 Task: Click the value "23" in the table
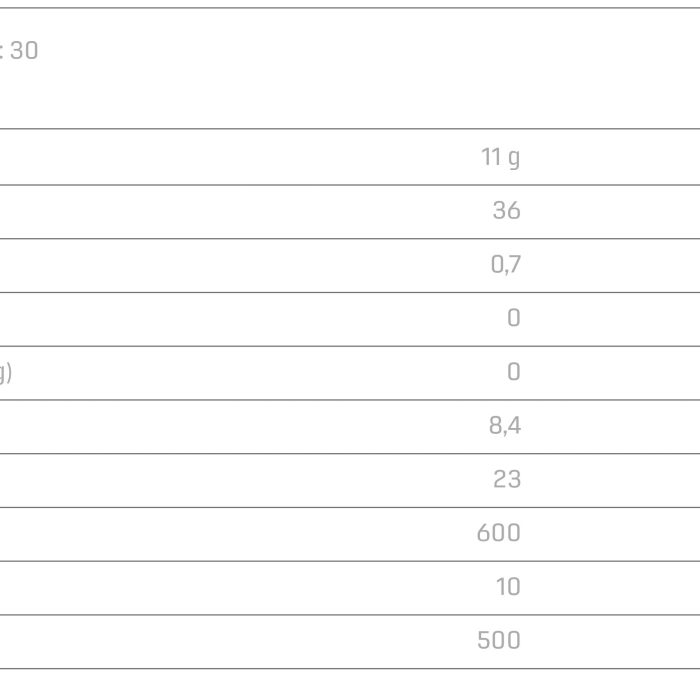tap(507, 479)
